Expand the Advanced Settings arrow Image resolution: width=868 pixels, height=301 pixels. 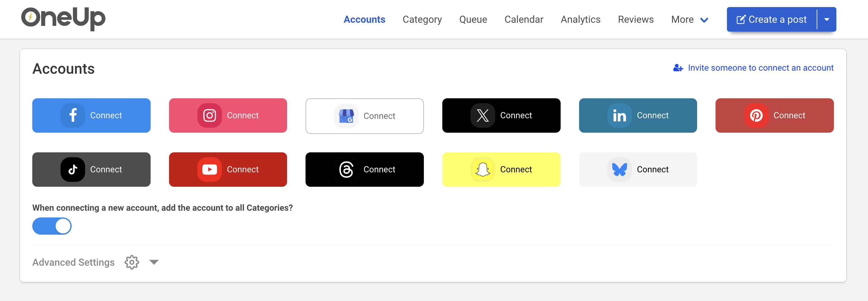[154, 262]
